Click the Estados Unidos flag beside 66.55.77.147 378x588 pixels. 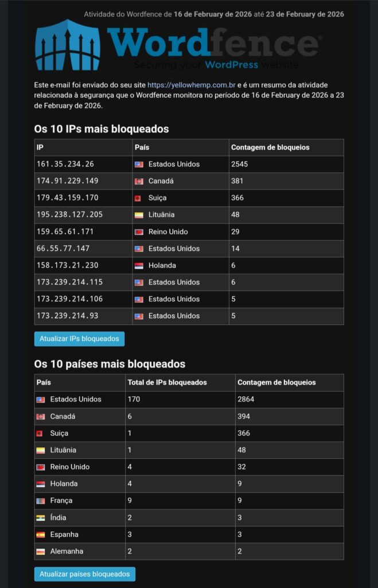coord(138,249)
